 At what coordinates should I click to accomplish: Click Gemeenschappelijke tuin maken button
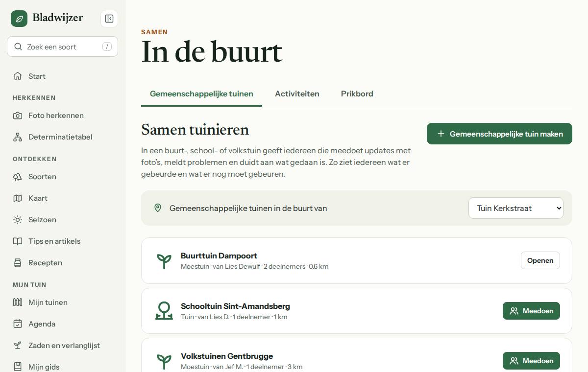tap(499, 134)
